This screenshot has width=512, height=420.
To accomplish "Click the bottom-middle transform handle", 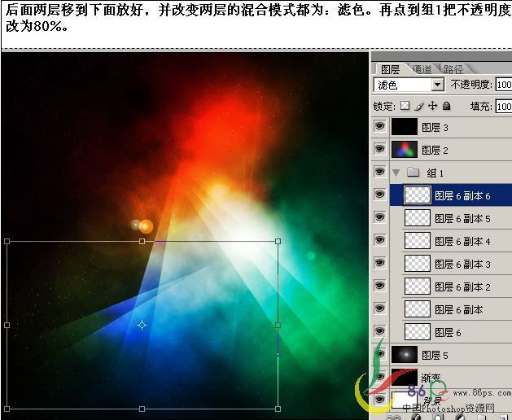I will (142, 409).
